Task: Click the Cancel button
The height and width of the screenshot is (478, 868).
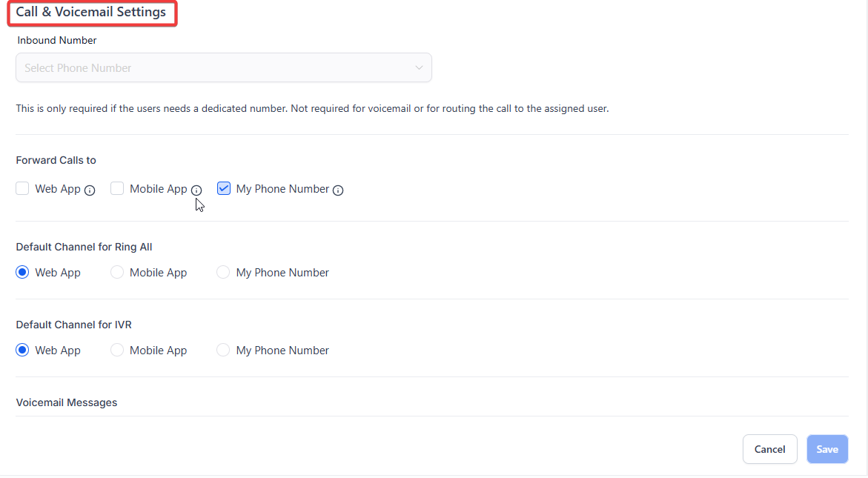Action: (769, 449)
